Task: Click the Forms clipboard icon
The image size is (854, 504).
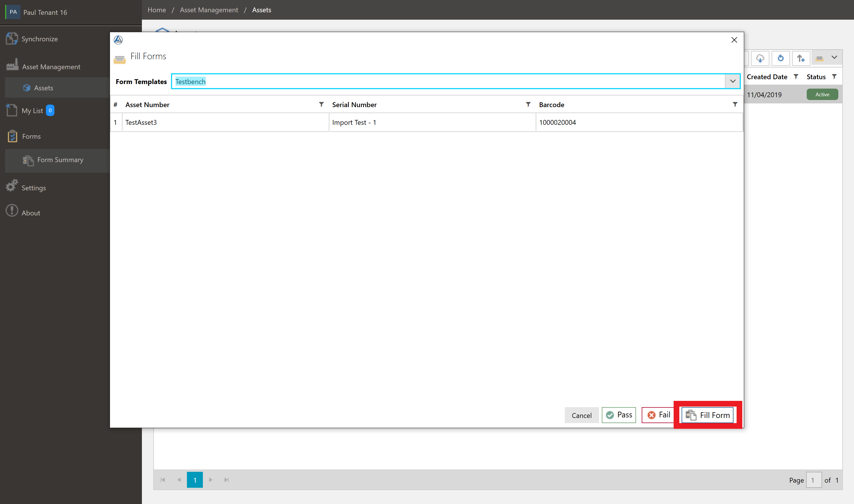Action: 12,136
